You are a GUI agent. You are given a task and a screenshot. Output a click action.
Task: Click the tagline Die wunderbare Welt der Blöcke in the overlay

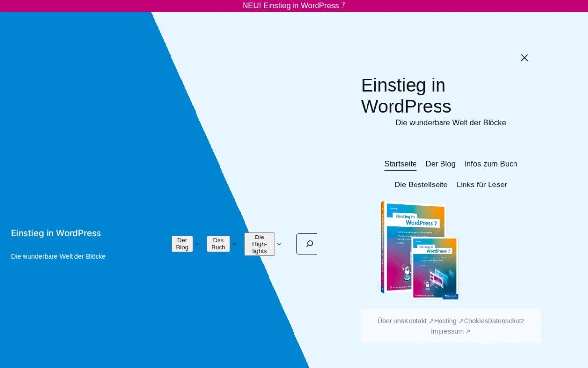click(451, 123)
